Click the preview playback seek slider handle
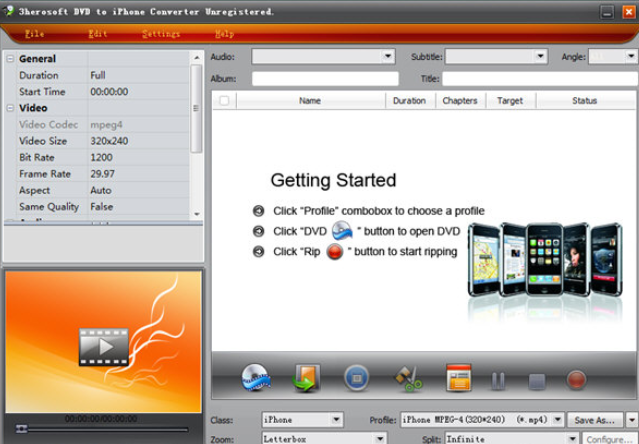 (22, 429)
